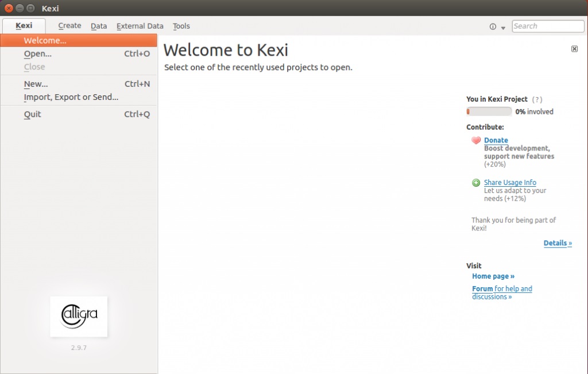Choose New... to create a project

[x=78, y=84]
